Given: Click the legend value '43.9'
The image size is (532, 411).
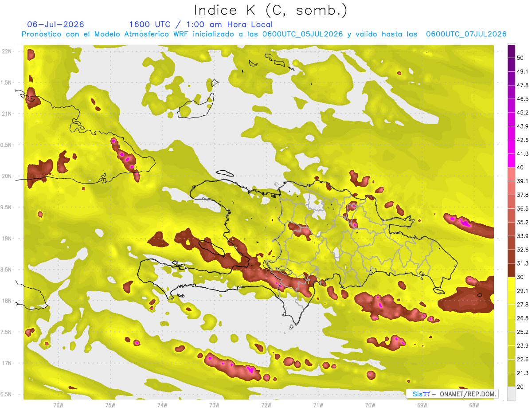Looking at the screenshot, I should tap(522, 126).
